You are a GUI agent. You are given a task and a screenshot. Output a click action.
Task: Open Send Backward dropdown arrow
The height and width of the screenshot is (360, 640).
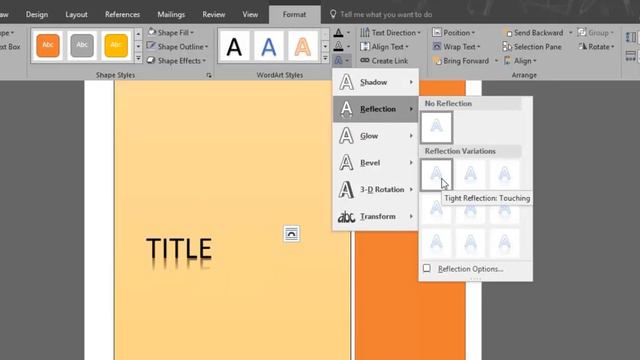(570, 32)
